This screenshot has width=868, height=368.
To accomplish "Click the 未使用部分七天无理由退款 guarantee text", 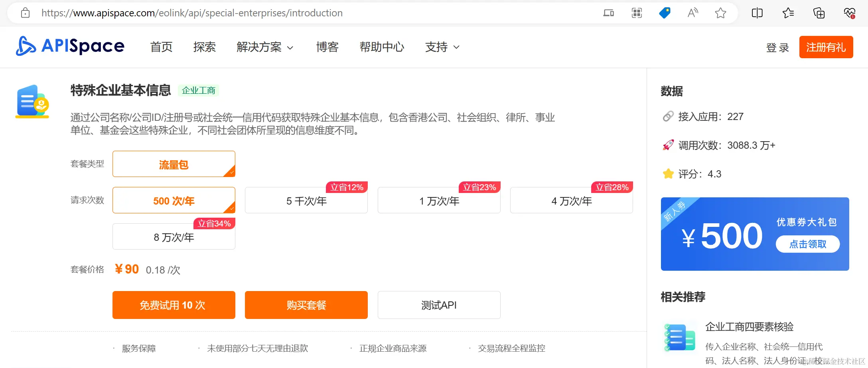I will 258,348.
